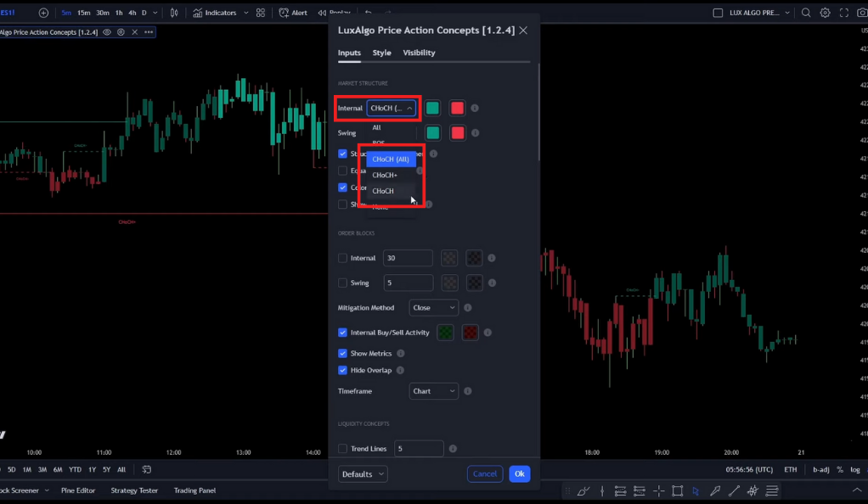This screenshot has width=868, height=504.
Task: Open second Swing order block color swatch
Action: point(475,283)
